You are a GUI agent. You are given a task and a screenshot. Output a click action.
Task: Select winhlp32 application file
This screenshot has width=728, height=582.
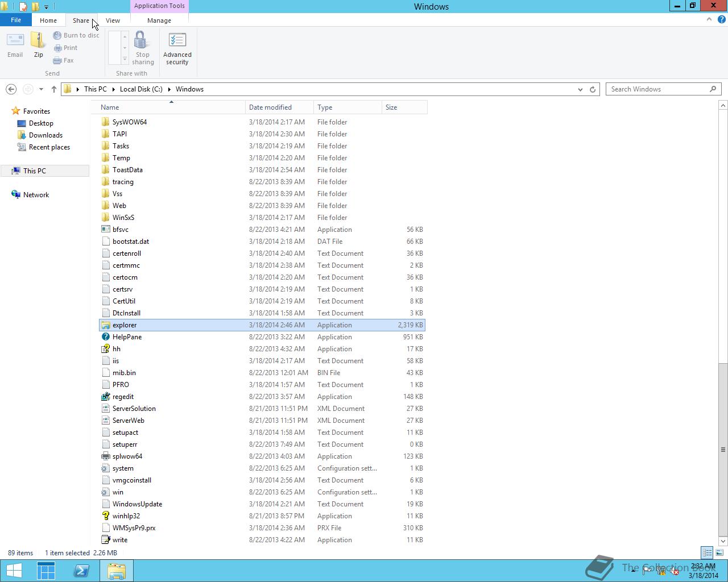pyautogui.click(x=126, y=516)
